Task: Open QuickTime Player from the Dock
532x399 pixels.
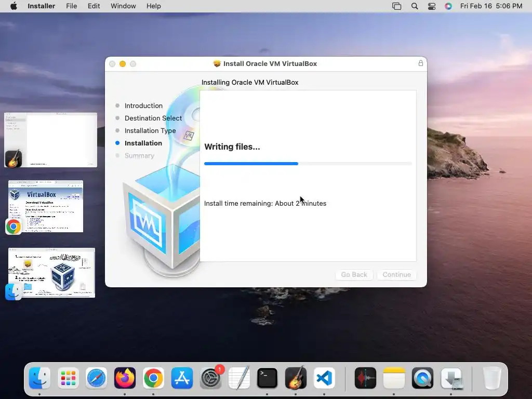Action: (x=422, y=378)
